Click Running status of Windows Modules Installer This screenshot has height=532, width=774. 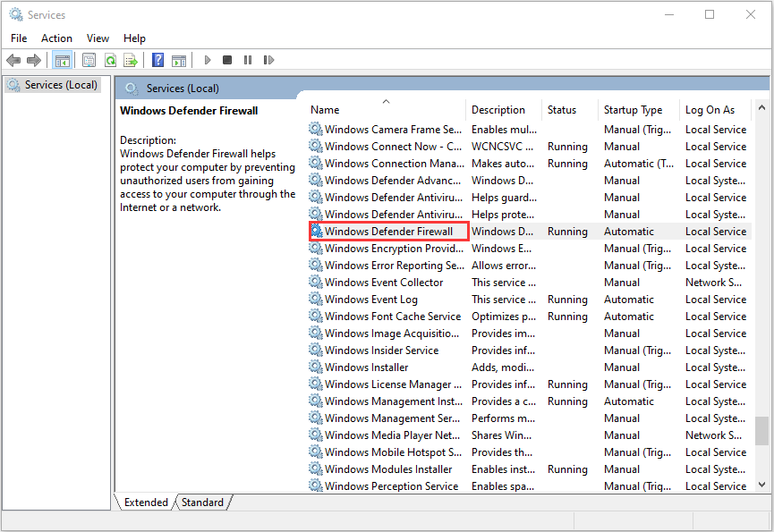click(x=567, y=469)
